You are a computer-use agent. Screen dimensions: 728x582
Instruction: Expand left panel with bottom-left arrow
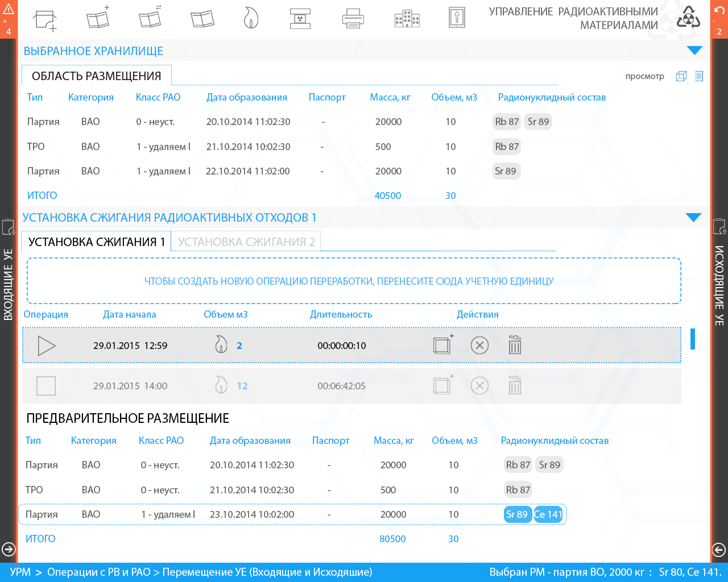[9, 549]
